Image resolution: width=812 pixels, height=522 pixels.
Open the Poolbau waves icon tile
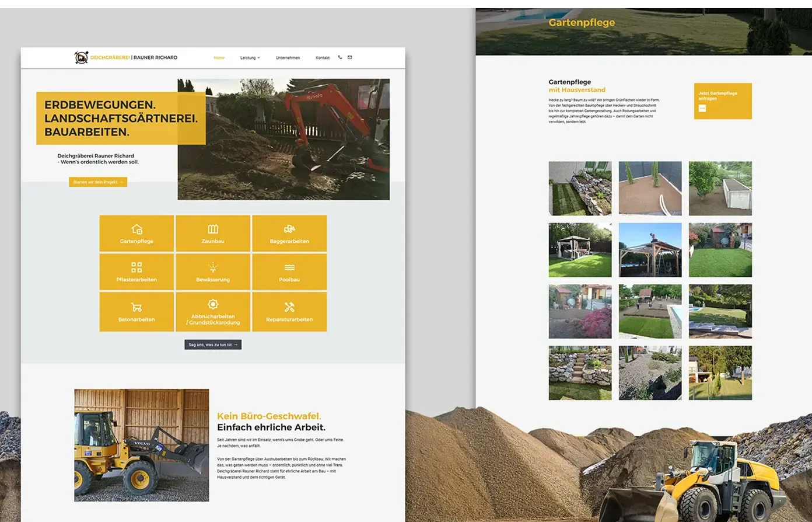point(289,267)
